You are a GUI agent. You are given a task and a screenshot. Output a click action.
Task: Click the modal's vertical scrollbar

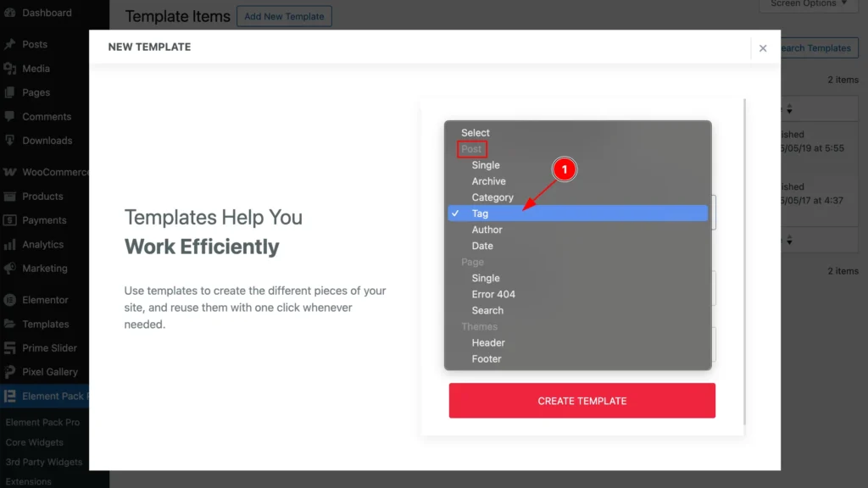(x=745, y=263)
